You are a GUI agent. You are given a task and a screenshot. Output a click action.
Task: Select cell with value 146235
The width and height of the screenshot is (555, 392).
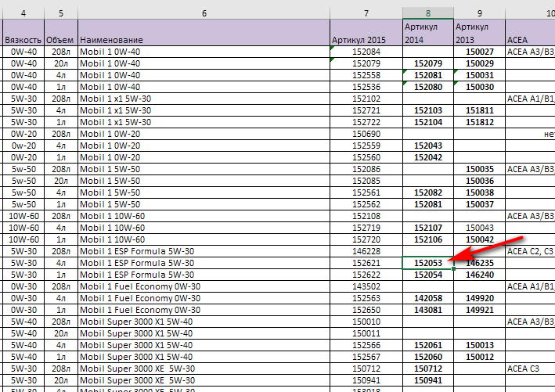pos(479,263)
